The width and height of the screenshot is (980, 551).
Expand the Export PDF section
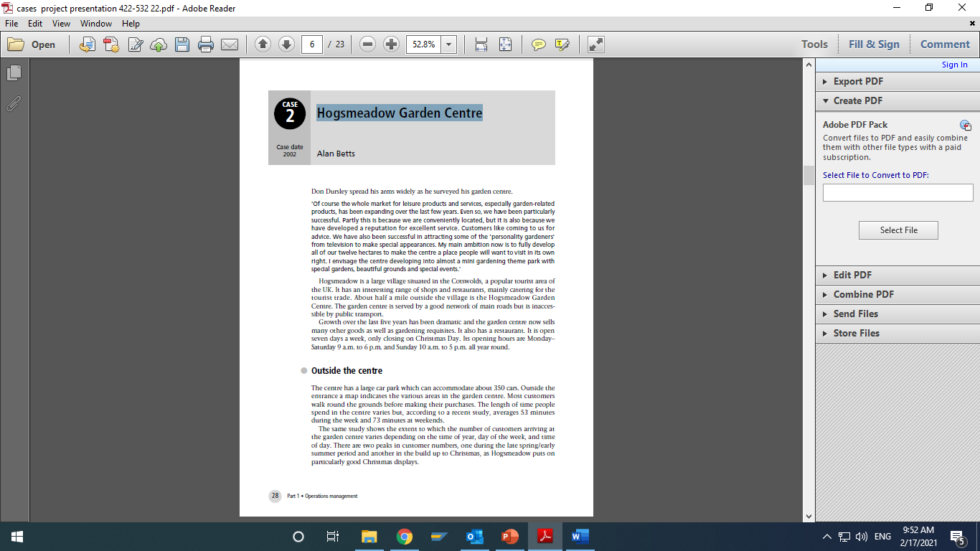tap(897, 81)
